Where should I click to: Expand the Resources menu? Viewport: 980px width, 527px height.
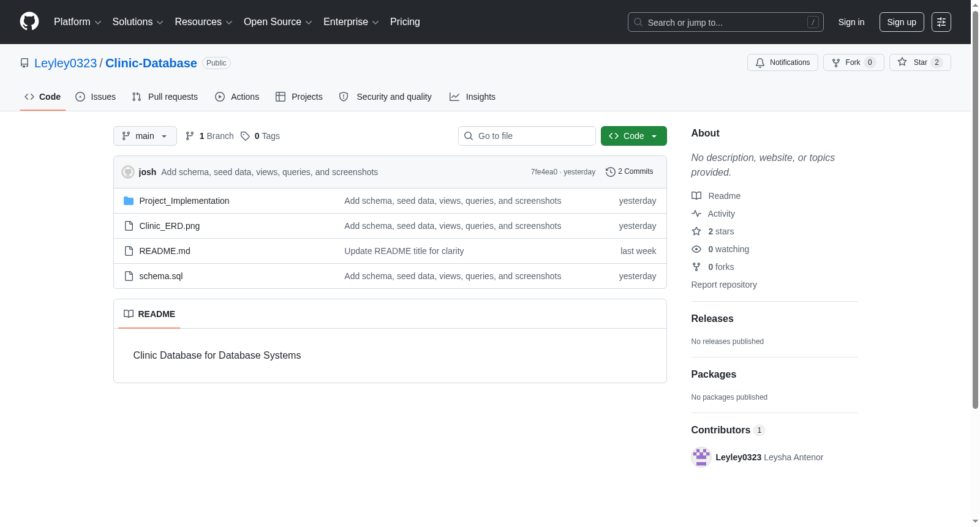pos(203,22)
